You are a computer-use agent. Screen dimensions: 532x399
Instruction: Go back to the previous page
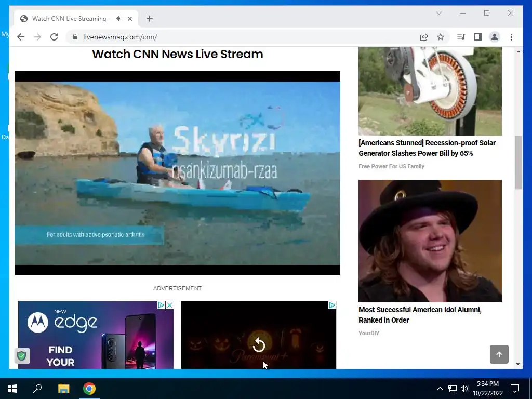coord(21,37)
